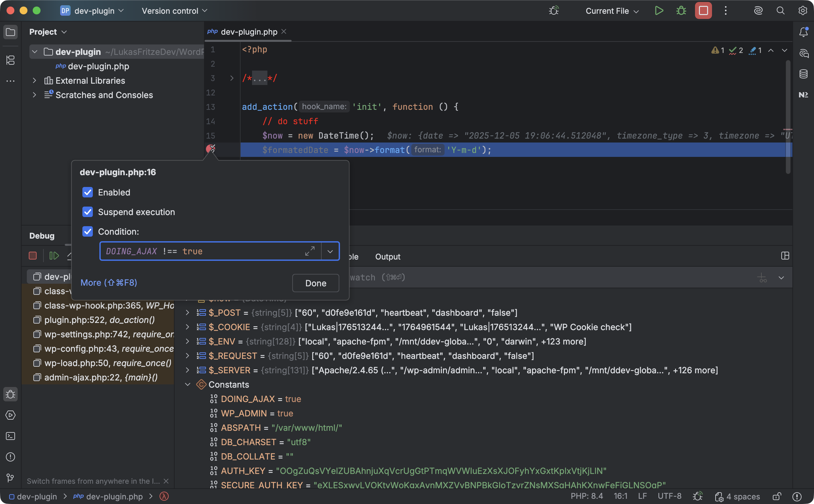
Task: Open the Current File run configuration dropdown
Action: point(611,10)
